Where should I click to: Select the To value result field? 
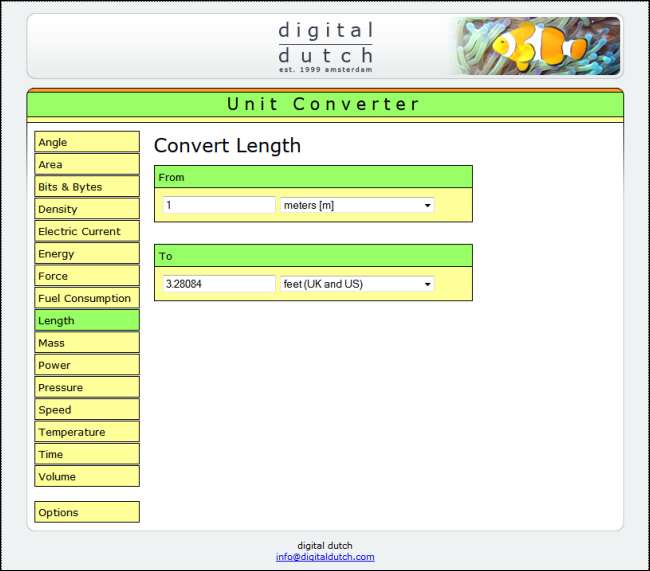pyautogui.click(x=219, y=284)
